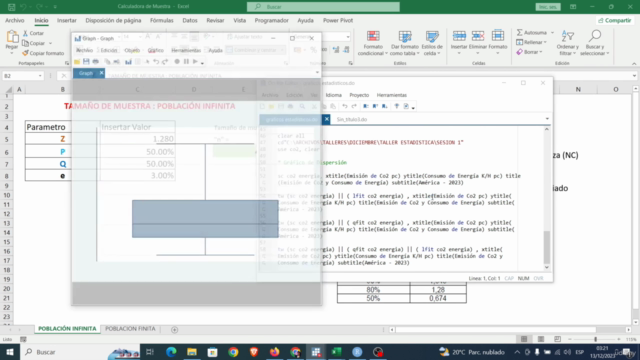Click the do-file editor vertical scrollbar thumb

pos(547,247)
